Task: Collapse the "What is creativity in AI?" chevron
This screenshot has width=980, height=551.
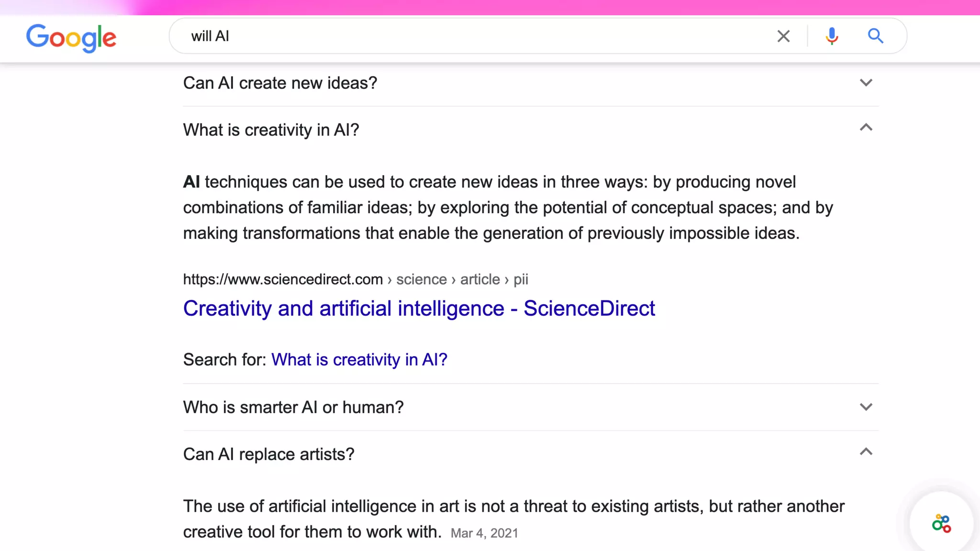Action: [866, 128]
